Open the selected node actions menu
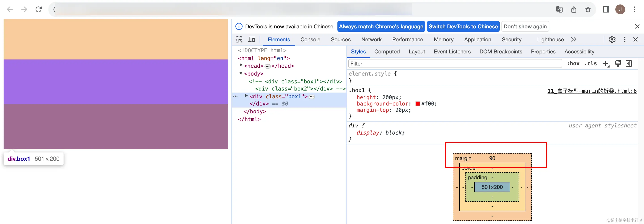 (235, 96)
